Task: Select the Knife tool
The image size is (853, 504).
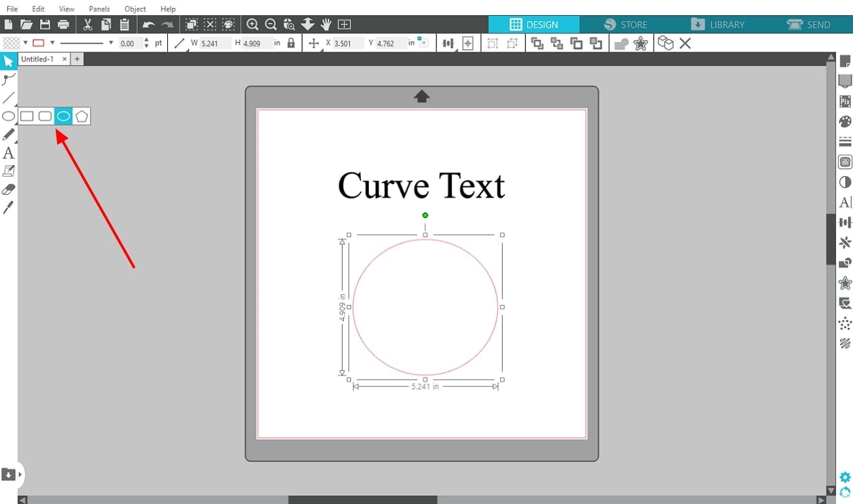Action: click(9, 208)
